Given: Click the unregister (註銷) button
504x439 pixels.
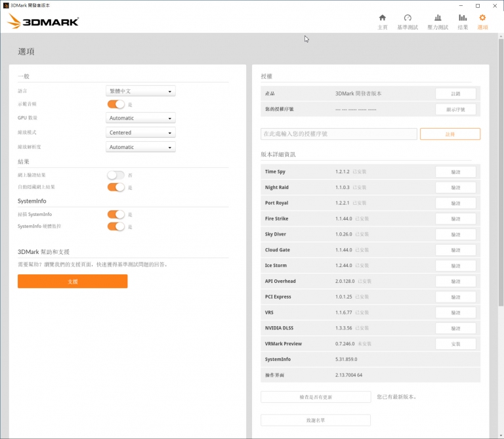Looking at the screenshot, I should (x=455, y=94).
